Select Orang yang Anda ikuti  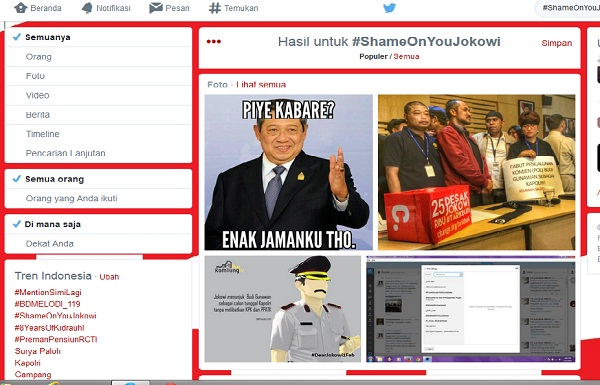[98, 198]
